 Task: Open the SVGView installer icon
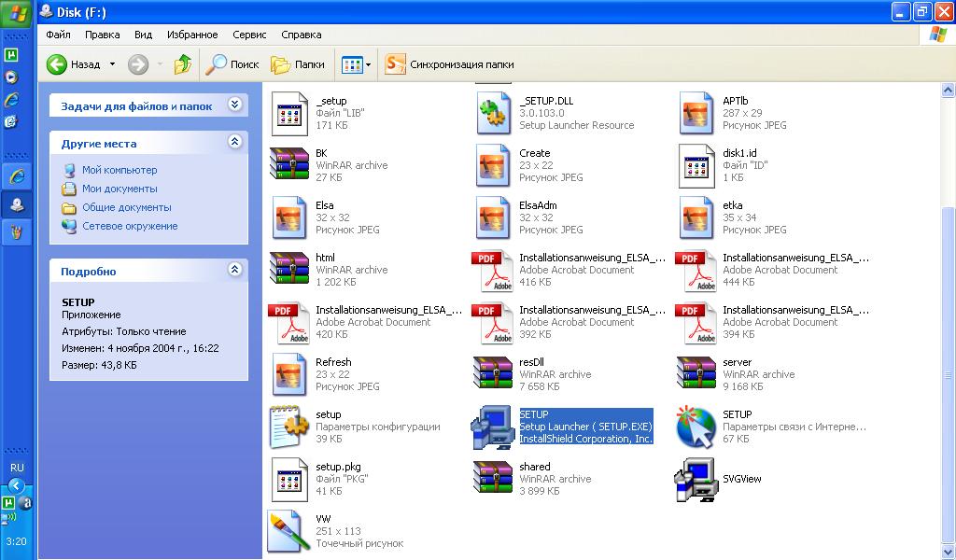(696, 480)
